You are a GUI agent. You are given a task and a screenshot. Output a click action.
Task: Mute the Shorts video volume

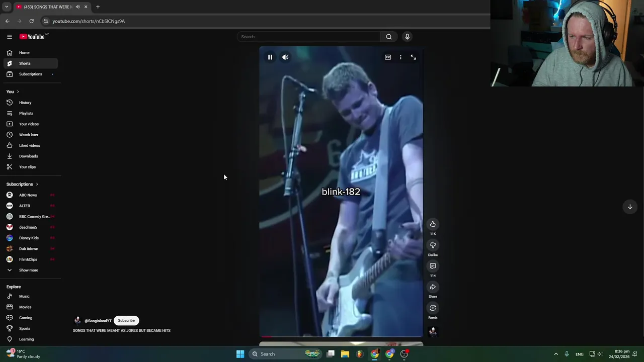285,57
